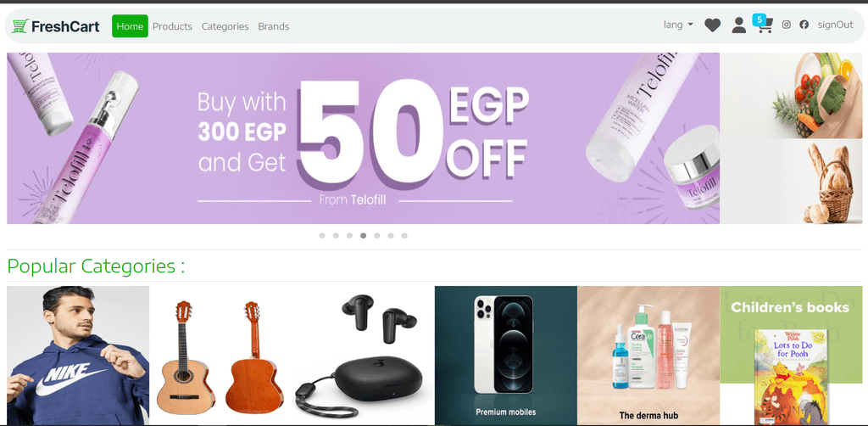
Task: Select the last carousel pagination dot
Action: tap(404, 235)
